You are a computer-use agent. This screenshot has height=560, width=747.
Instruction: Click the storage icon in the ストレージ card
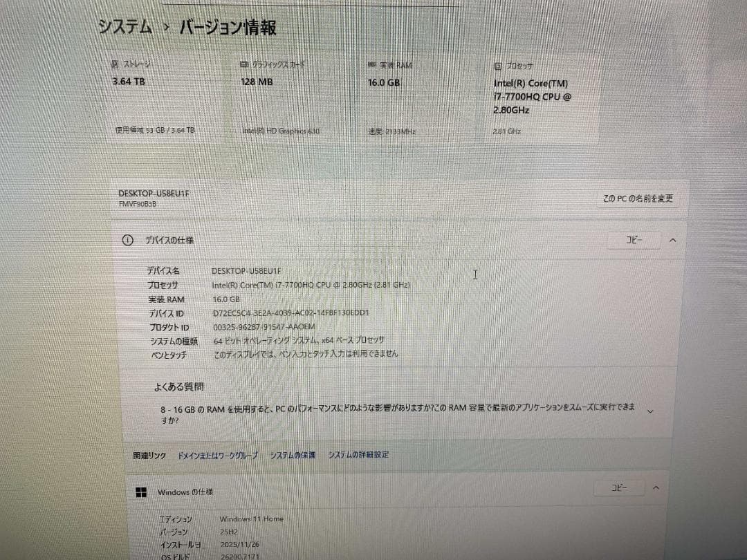click(x=116, y=64)
